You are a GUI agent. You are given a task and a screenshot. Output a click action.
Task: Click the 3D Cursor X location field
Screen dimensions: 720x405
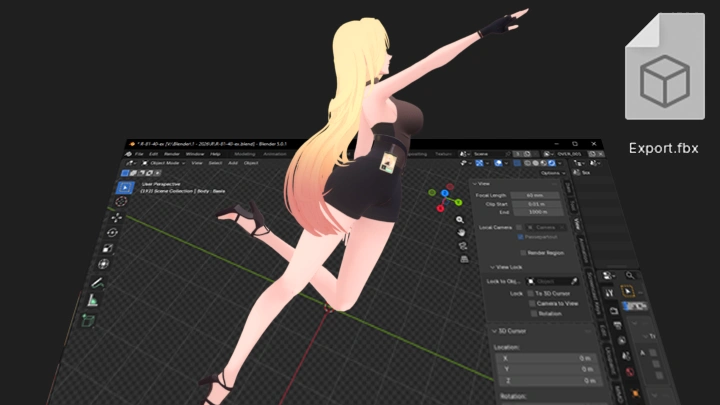coord(546,358)
